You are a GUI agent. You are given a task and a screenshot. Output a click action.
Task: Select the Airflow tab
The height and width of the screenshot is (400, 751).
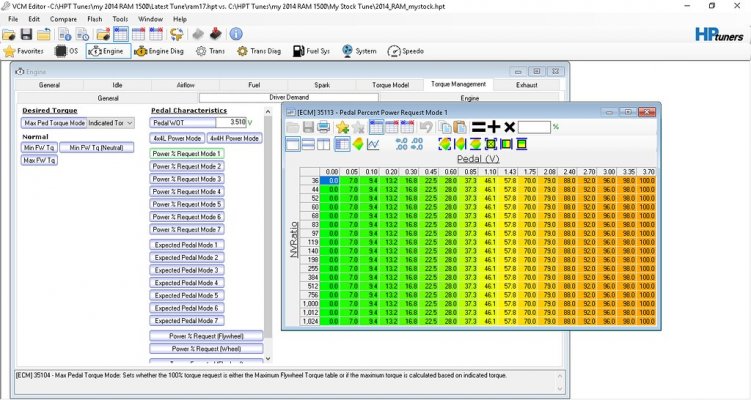pos(185,85)
